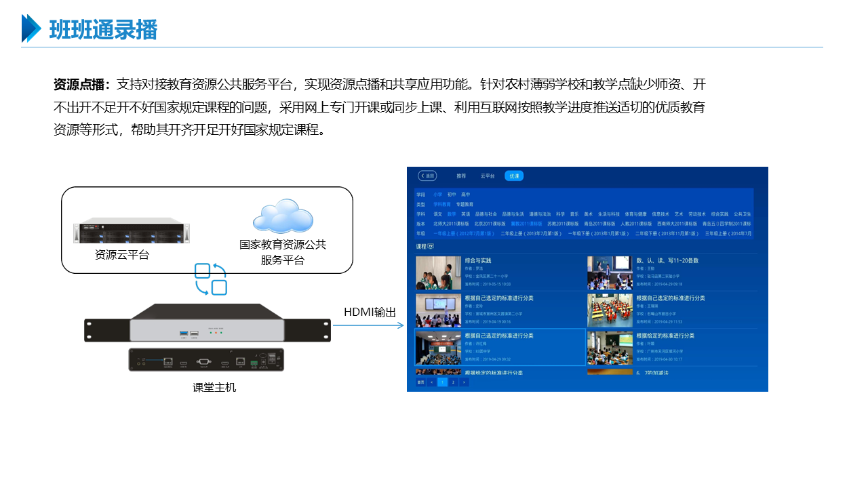Filter by 初中 school stage
The image size is (868, 488).
[451, 195]
